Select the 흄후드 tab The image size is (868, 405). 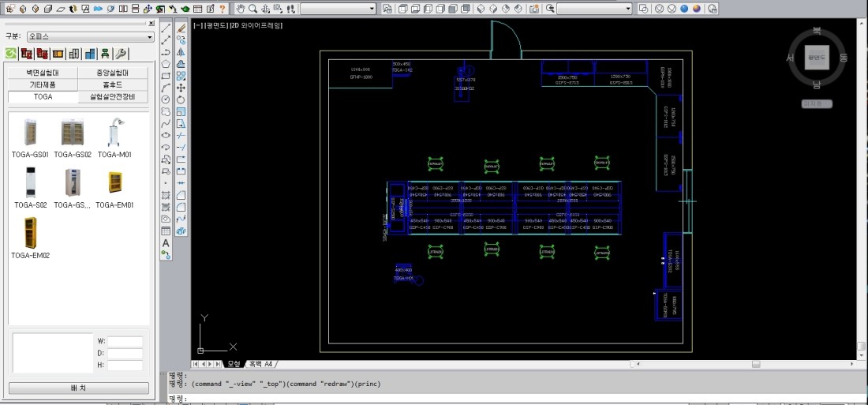click(x=113, y=84)
